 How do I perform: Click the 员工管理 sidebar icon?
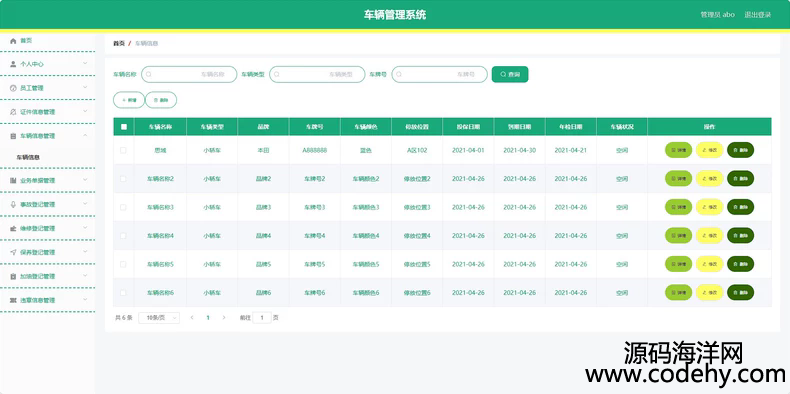click(14, 88)
